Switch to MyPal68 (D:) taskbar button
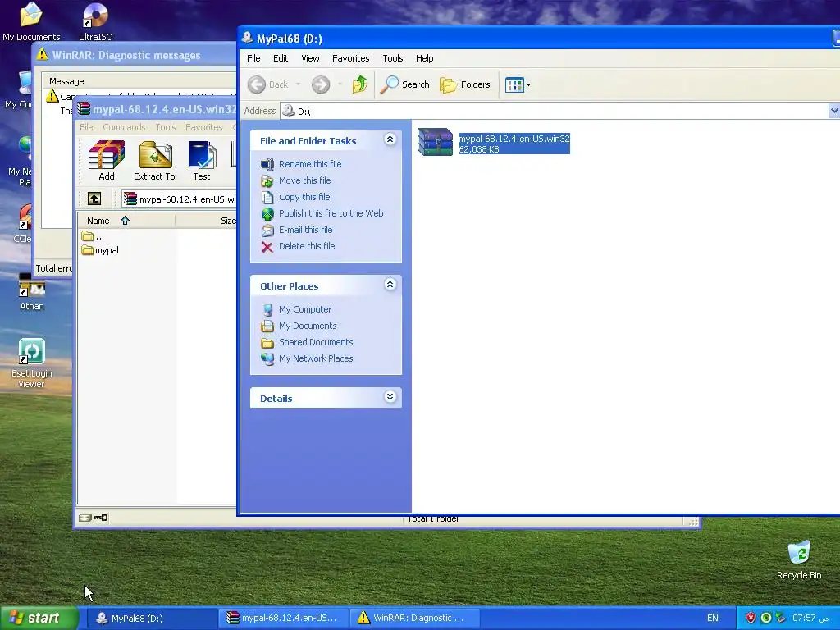This screenshot has width=840, height=630. click(152, 618)
